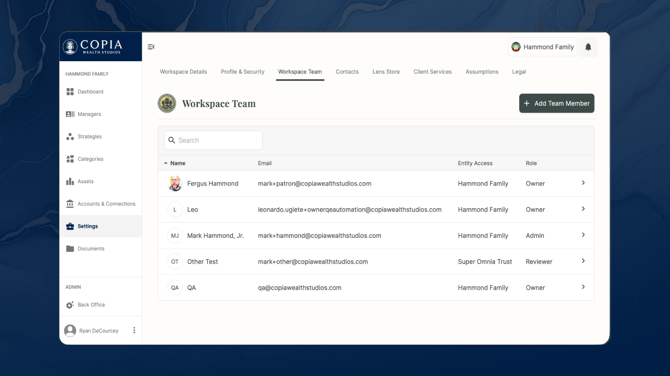
Task: Expand Leo row chevron
Action: click(x=583, y=209)
